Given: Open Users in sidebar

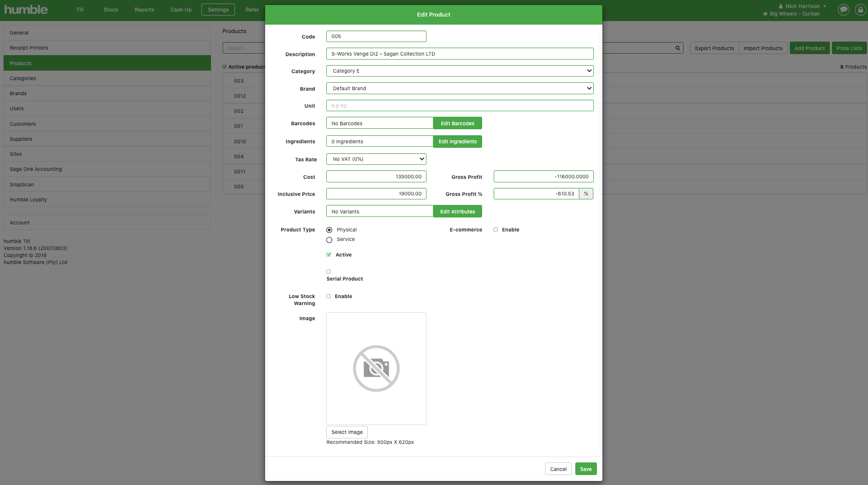Looking at the screenshot, I should (107, 108).
